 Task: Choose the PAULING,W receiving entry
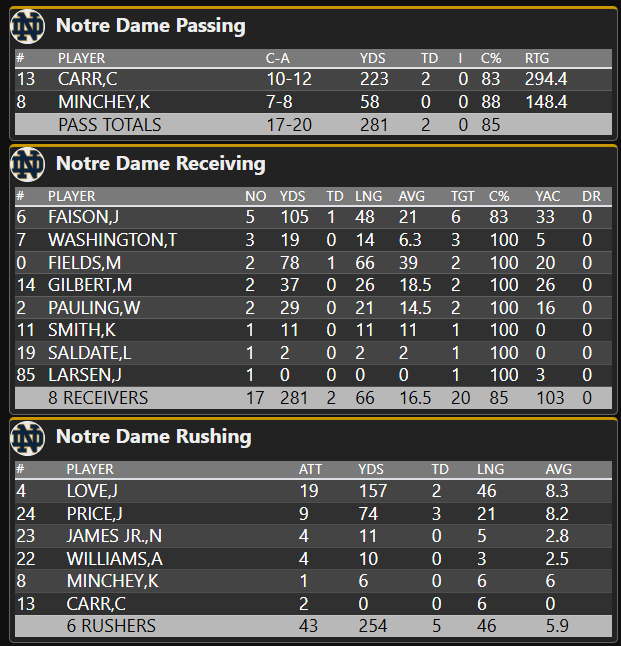[x=93, y=307]
